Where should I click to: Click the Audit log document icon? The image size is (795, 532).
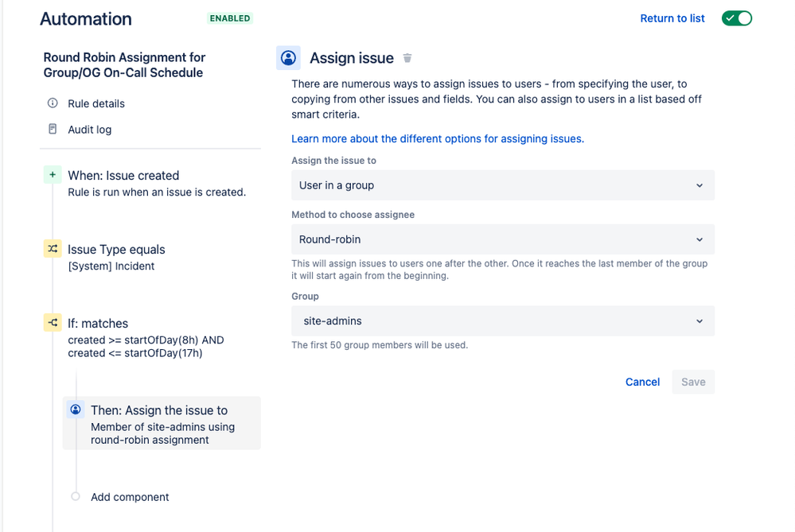click(x=53, y=129)
